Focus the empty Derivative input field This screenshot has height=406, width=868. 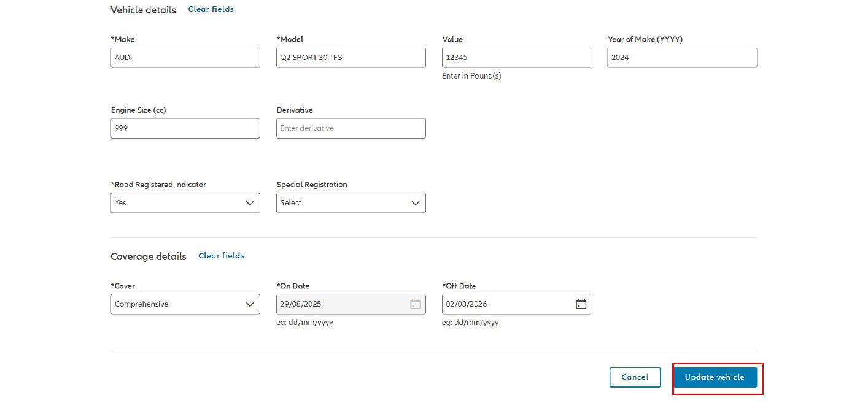(x=351, y=128)
